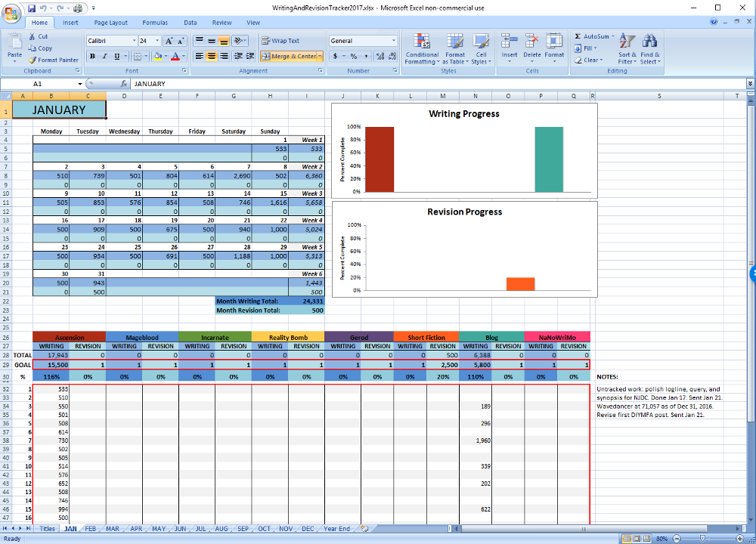Open the Merge & Center dropdown arrow
Screen dimensions: 756x544
click(x=321, y=57)
